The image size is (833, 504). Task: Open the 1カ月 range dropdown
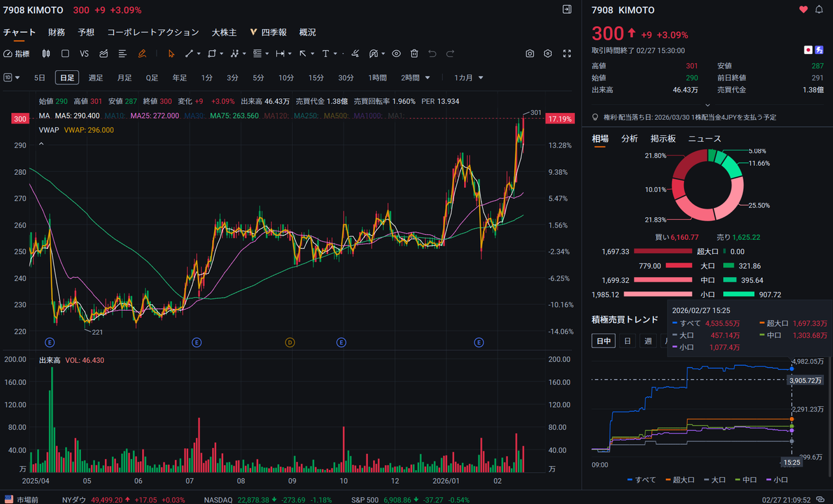coord(469,77)
